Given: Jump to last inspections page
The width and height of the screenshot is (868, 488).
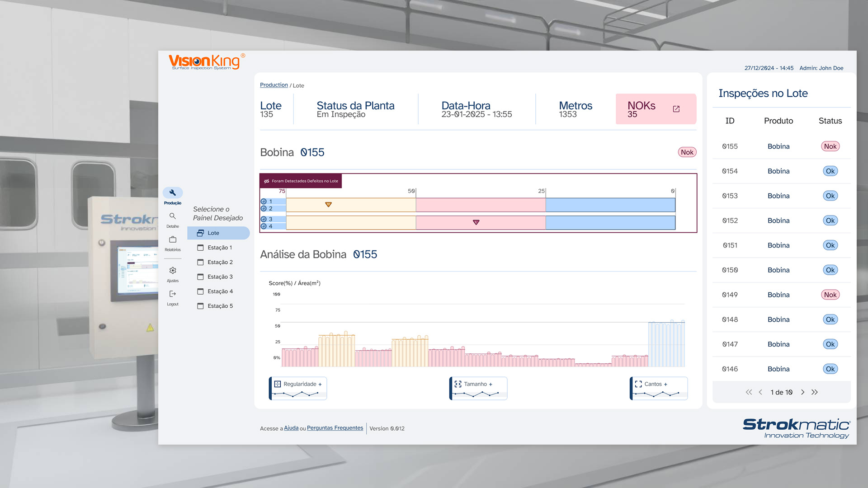Looking at the screenshot, I should (815, 392).
